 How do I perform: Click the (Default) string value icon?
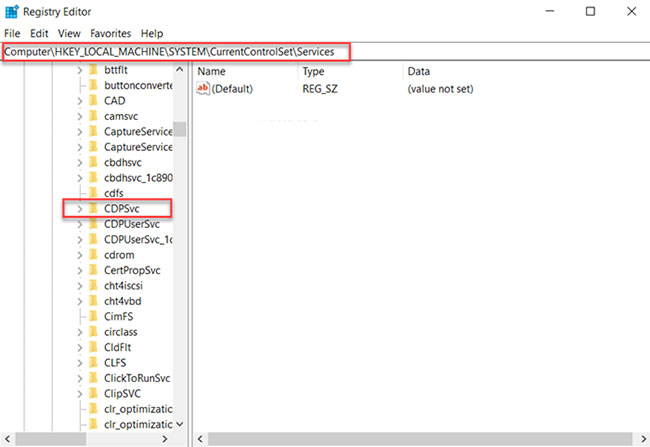point(203,89)
